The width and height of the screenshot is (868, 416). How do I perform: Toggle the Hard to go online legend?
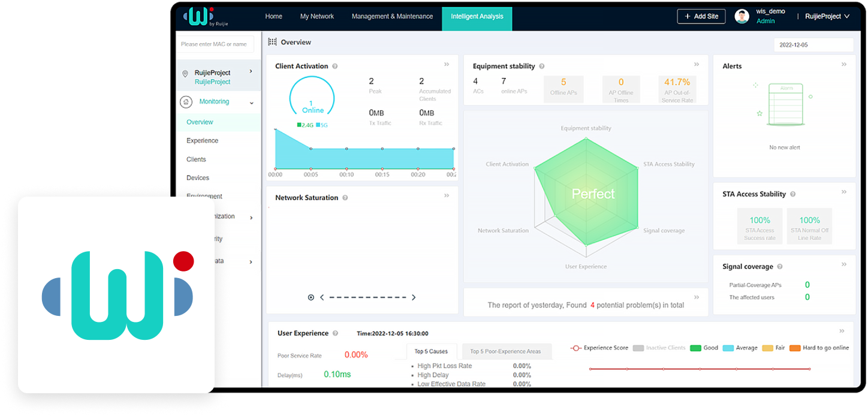819,348
